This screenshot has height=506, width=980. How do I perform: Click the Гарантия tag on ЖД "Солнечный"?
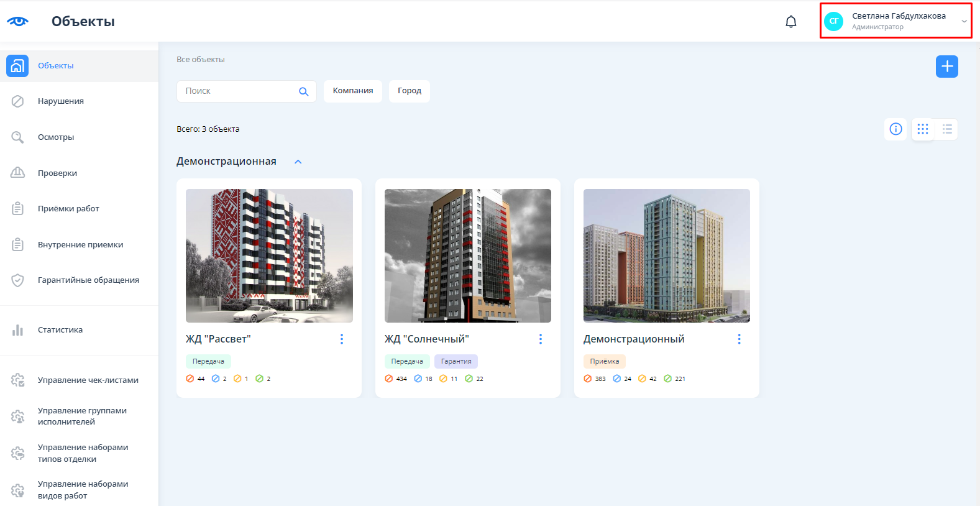point(456,361)
